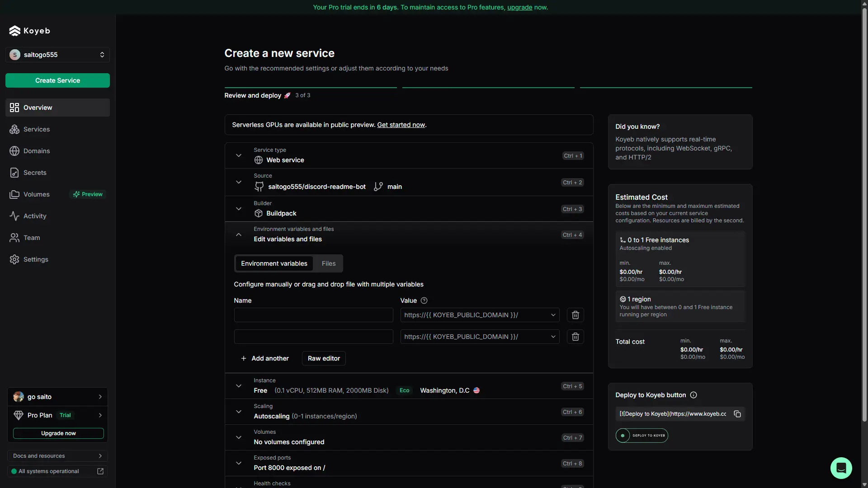Viewport: 868px width, 488px height.
Task: Delete the second environment variable row
Action: coord(575,337)
